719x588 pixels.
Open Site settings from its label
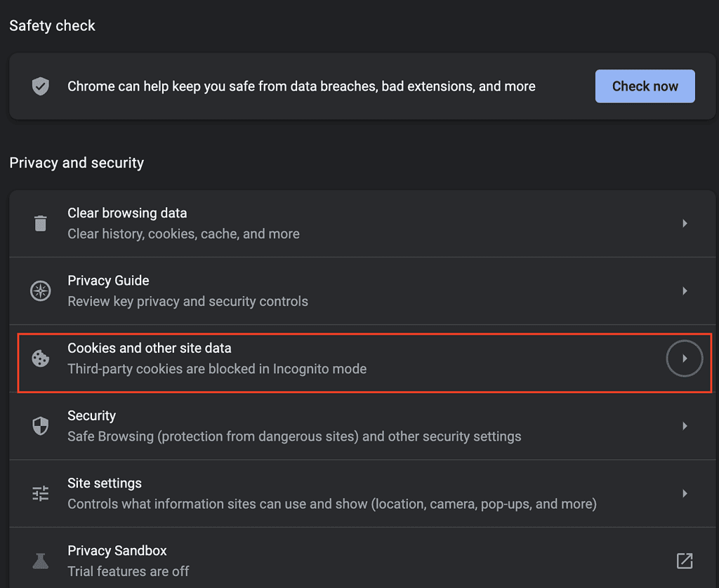pos(103,482)
